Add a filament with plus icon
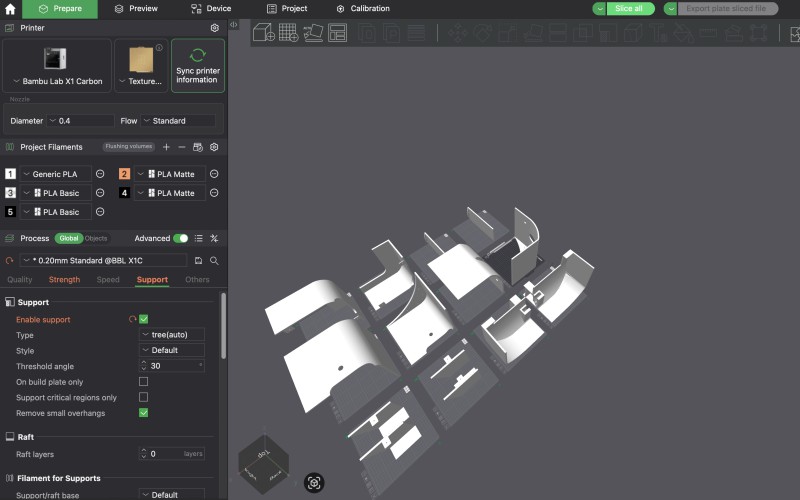Image resolution: width=800 pixels, height=500 pixels. point(166,147)
